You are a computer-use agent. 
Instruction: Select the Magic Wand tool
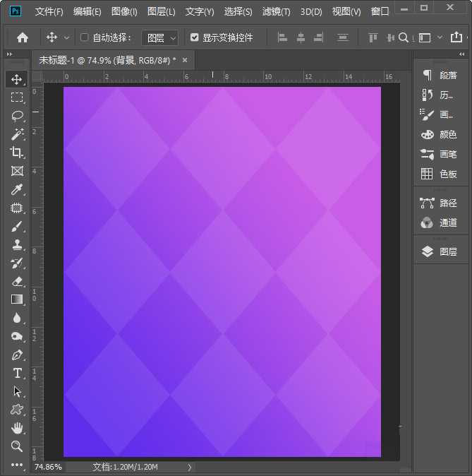[17, 134]
